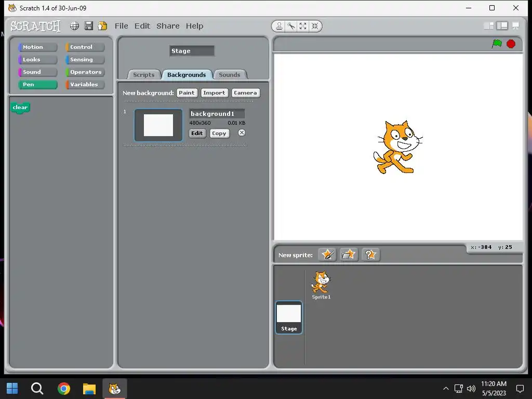Viewport: 532px width, 399px height.
Task: Select the Motion block category
Action: click(x=37, y=47)
